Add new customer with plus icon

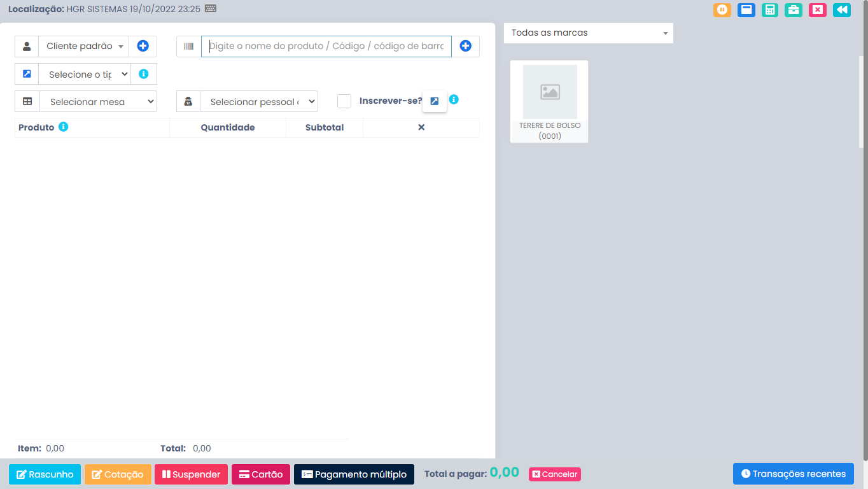coord(143,46)
